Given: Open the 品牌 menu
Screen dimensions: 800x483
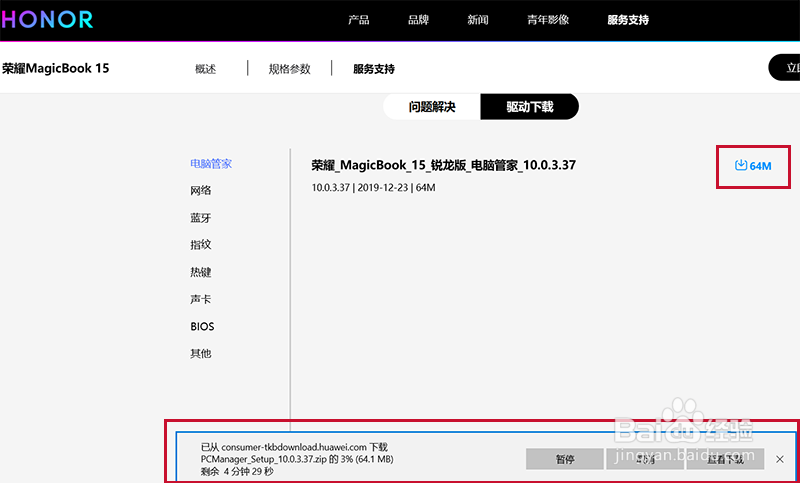Looking at the screenshot, I should (418, 20).
